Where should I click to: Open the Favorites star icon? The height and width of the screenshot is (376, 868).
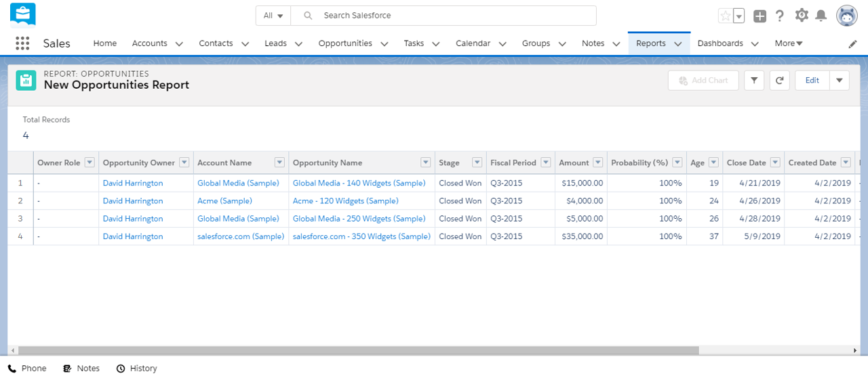(x=725, y=16)
